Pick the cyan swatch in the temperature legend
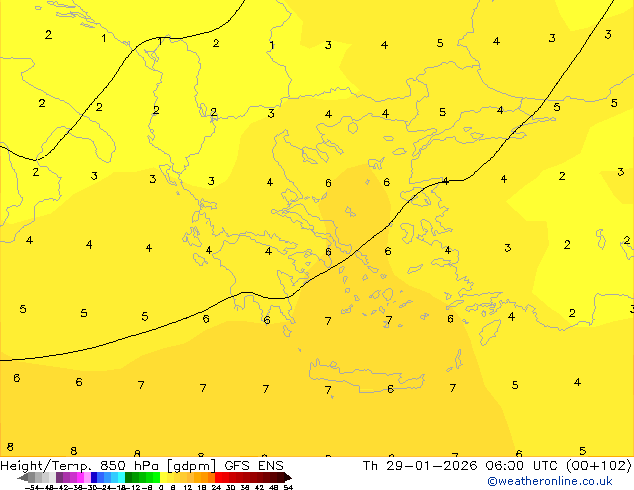Viewport: 634px width, 490px height. click(121, 478)
